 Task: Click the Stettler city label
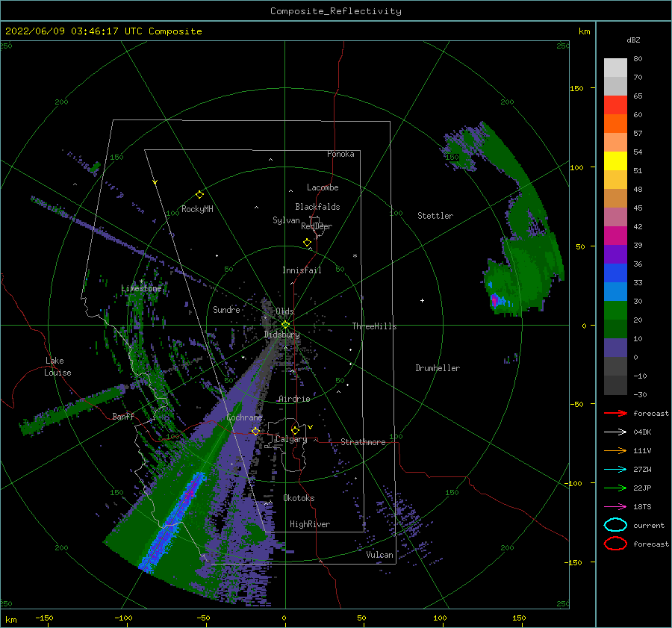coord(435,216)
